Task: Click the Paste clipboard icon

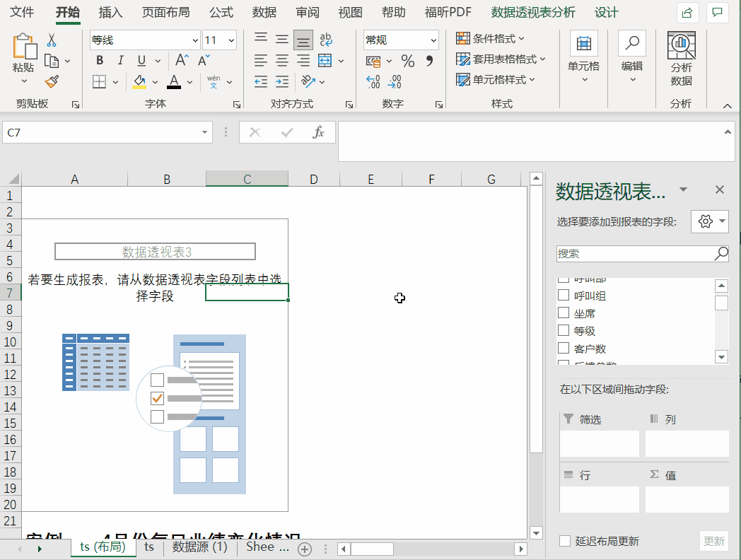Action: pyautogui.click(x=23, y=46)
